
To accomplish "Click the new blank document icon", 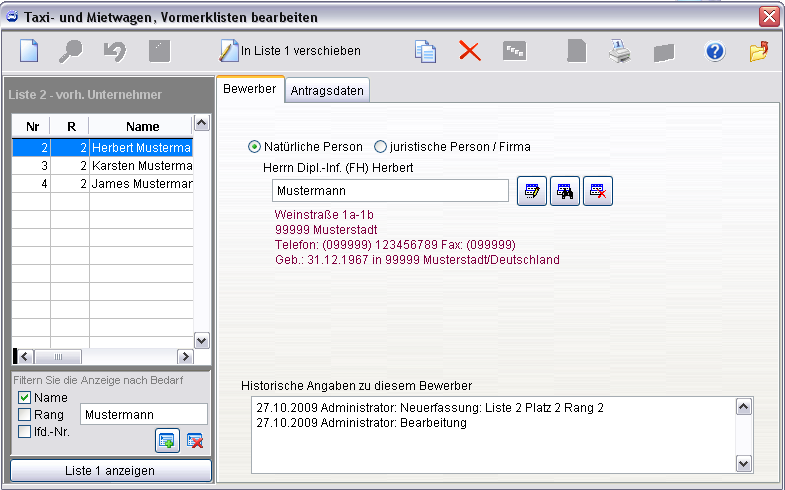I will pos(28,51).
